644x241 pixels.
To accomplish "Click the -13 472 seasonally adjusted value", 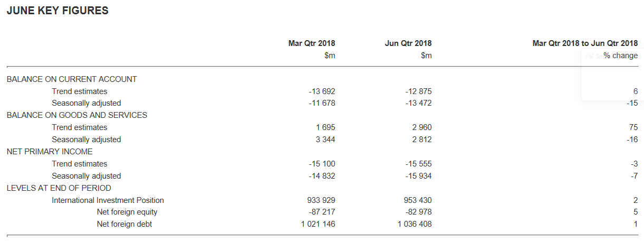I will [x=418, y=103].
